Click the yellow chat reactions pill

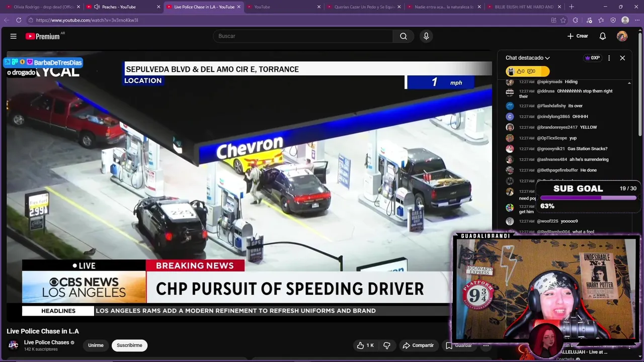(527, 71)
